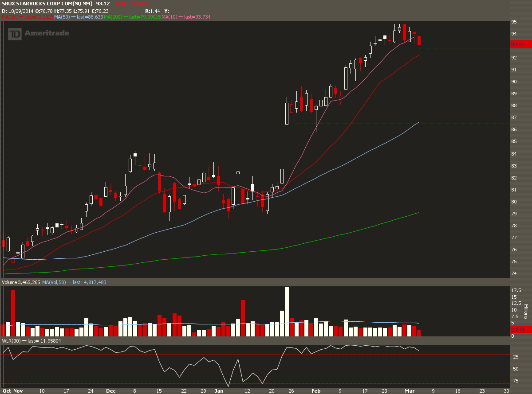This screenshot has height=394, width=532.
Task: Click the 95 price axis label
Action: pyautogui.click(x=514, y=22)
